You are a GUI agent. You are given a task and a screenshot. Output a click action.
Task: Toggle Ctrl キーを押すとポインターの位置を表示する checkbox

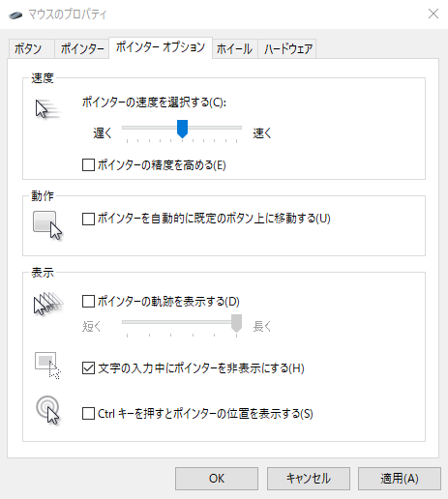(88, 414)
